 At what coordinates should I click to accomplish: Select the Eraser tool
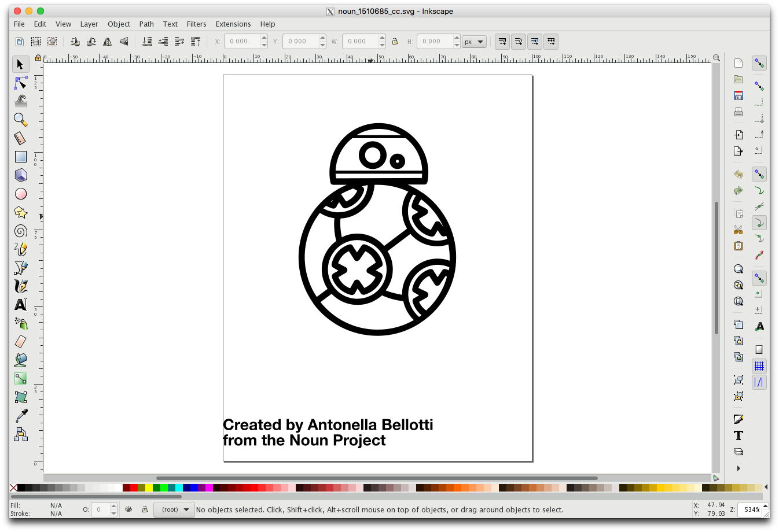coord(20,342)
